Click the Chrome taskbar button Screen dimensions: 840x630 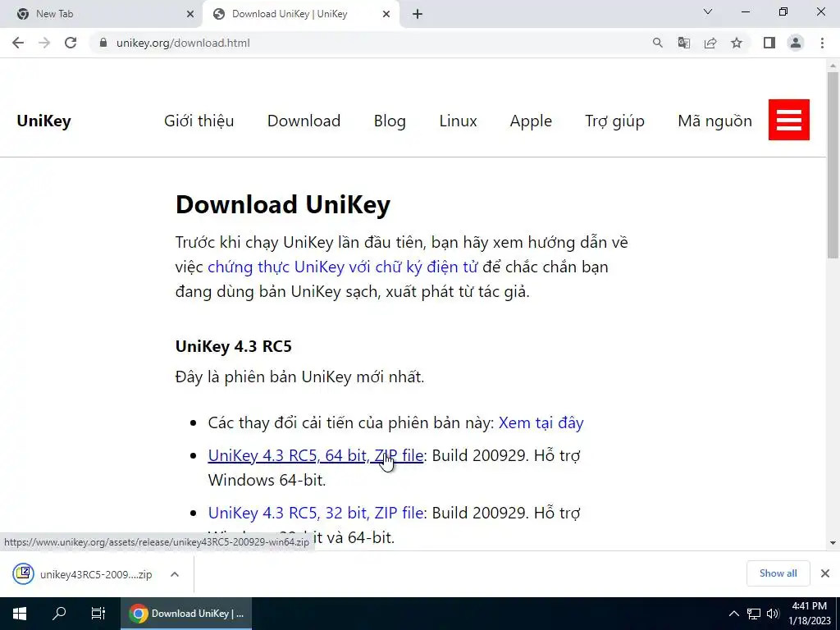pos(186,614)
